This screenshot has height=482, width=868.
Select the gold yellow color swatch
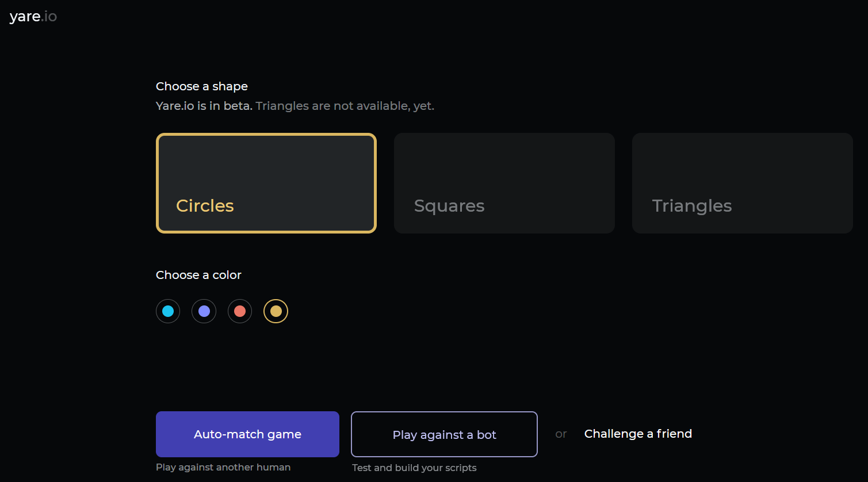[276, 311]
